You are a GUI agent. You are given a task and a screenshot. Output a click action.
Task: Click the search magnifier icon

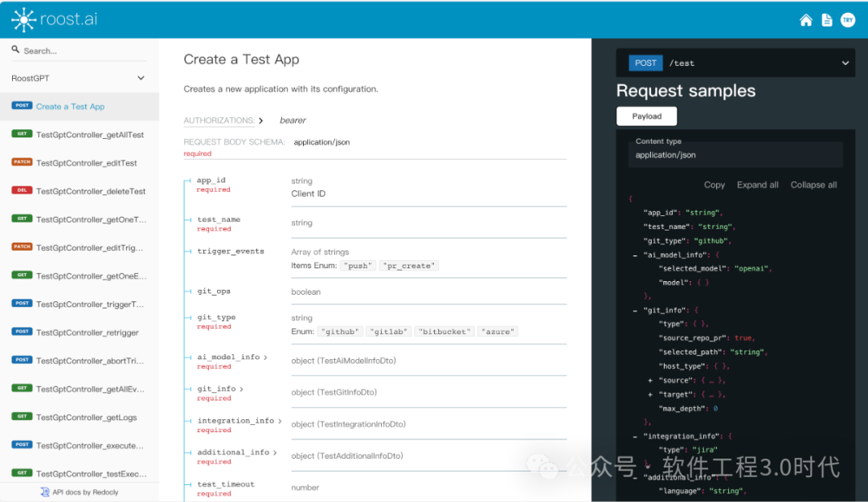[x=15, y=50]
